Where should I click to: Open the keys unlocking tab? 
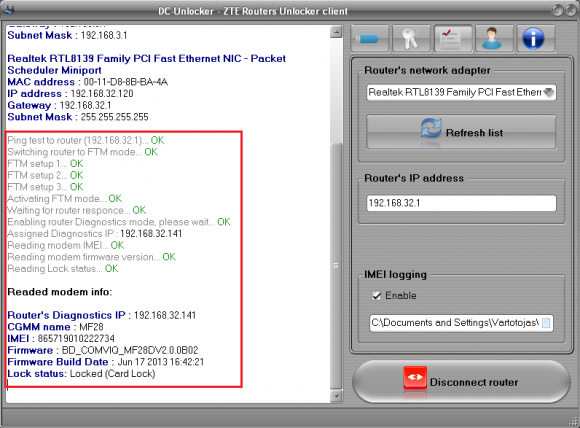[x=411, y=38]
